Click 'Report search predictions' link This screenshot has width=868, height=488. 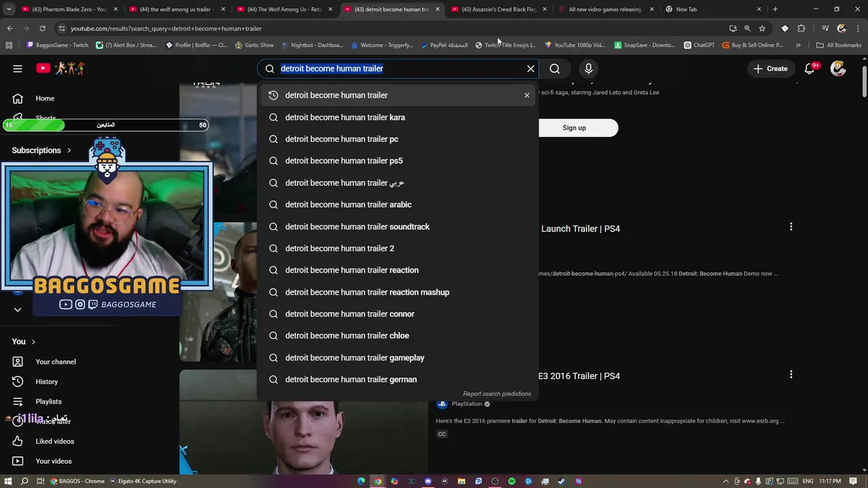(497, 394)
